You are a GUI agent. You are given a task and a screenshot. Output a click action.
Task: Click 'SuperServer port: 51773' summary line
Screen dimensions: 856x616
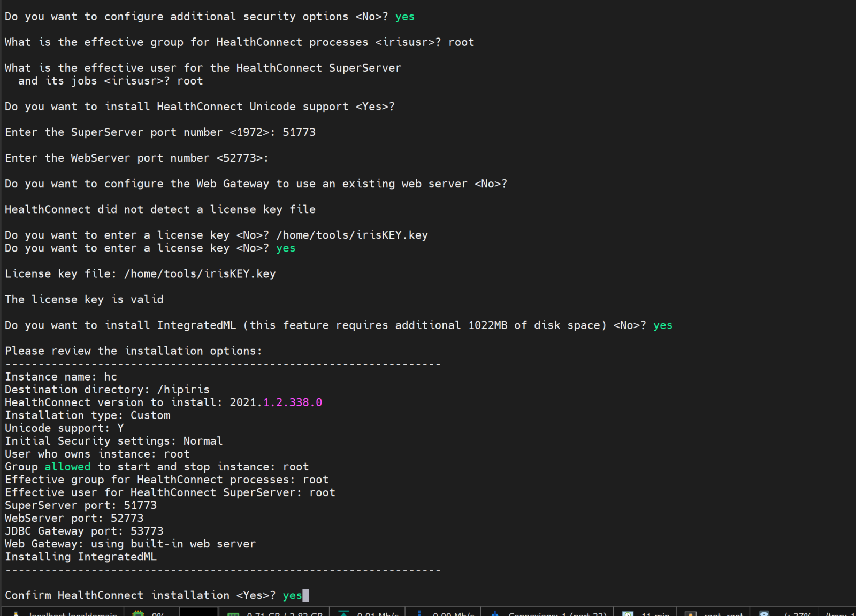tap(81, 505)
